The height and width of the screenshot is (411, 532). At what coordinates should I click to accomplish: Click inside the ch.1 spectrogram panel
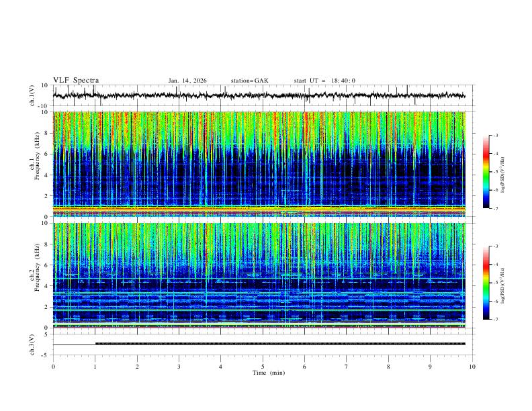click(259, 164)
